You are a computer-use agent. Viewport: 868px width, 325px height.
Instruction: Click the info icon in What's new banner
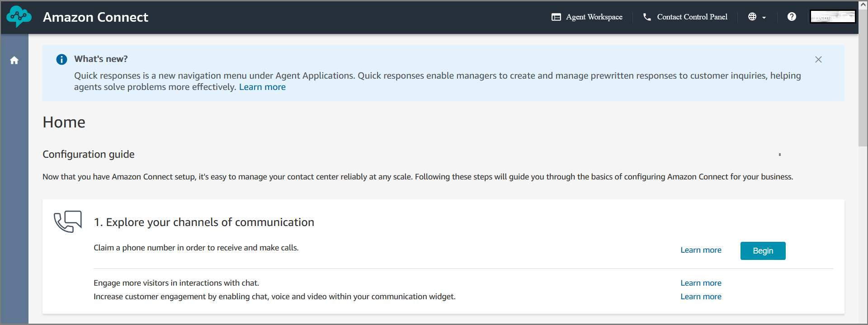[x=61, y=59]
